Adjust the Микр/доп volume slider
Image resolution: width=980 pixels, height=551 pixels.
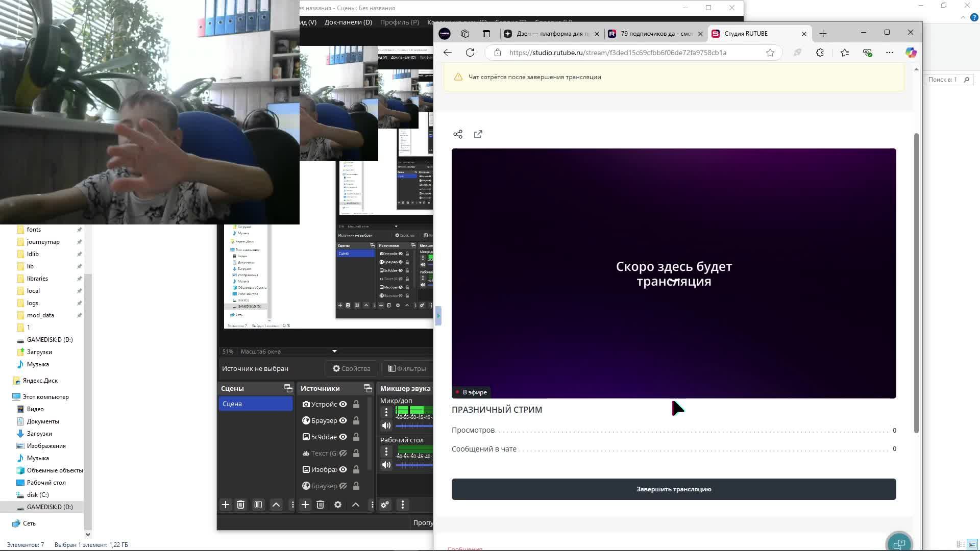tap(413, 425)
